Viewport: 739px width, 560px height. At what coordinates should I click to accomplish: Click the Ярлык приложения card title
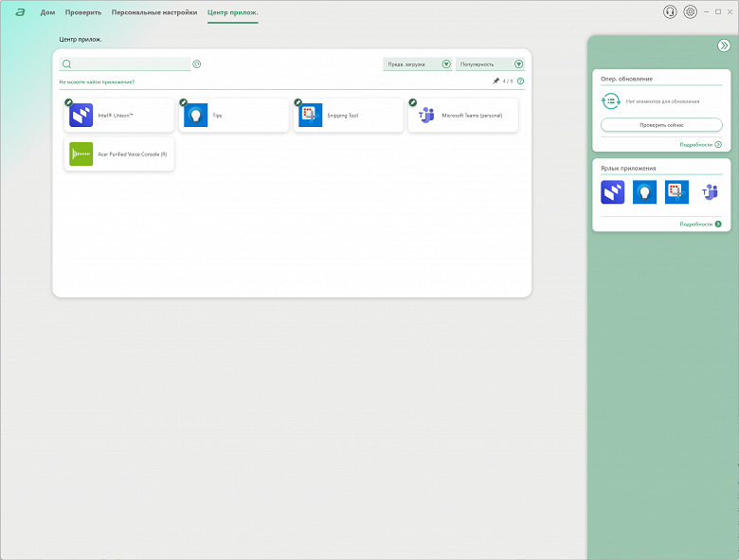tap(628, 168)
